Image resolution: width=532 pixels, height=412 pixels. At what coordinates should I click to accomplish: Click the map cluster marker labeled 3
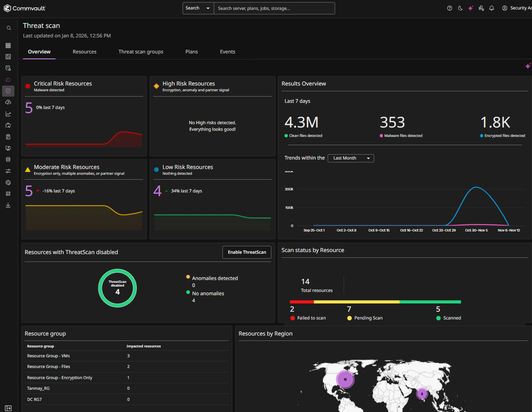pos(422,394)
